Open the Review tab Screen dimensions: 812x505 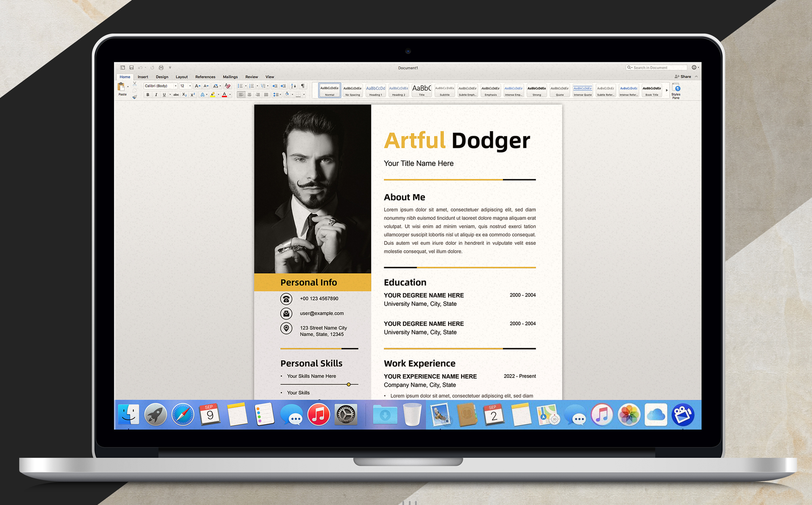(252, 77)
